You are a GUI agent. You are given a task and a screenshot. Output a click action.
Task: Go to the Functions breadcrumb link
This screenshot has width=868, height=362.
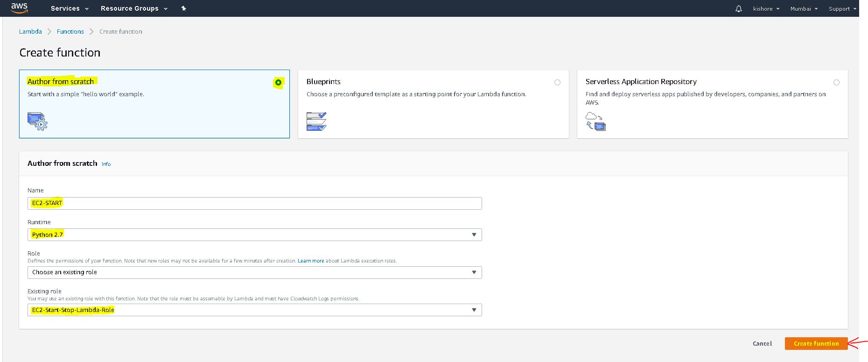point(70,31)
